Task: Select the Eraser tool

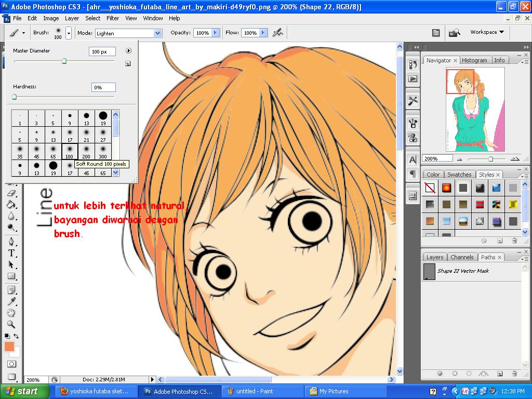Action: pos(11,193)
